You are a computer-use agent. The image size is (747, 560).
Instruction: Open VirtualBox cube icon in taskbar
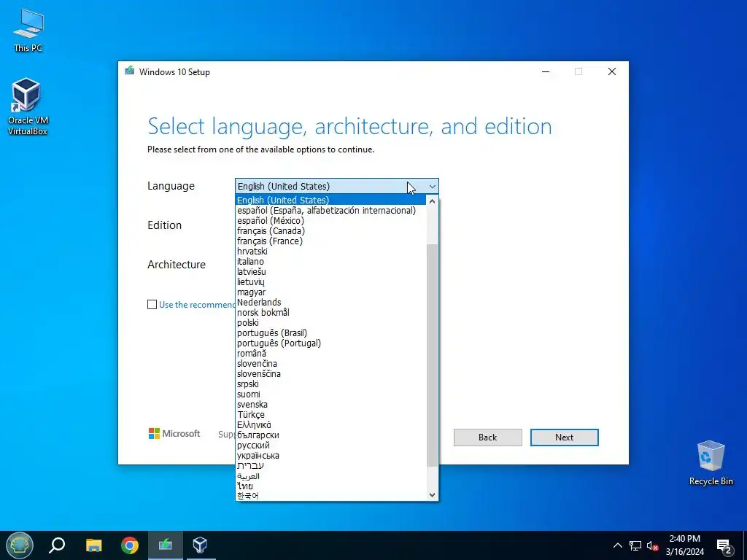[x=200, y=545]
